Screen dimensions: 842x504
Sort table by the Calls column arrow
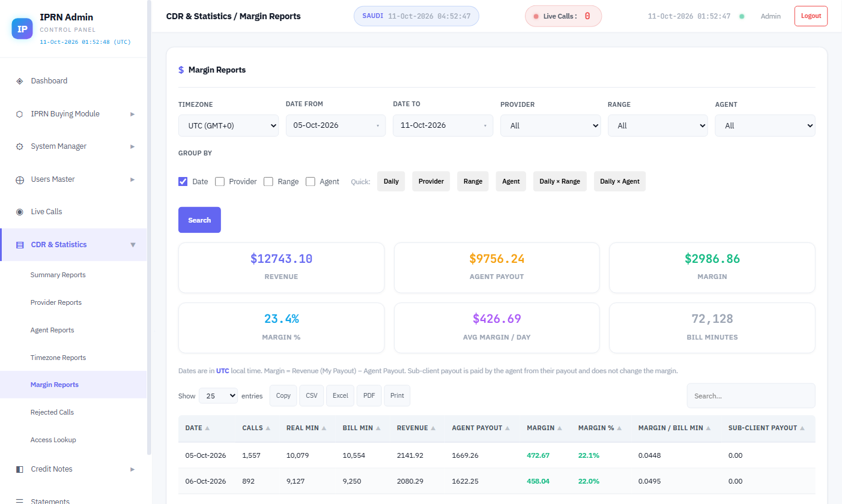pos(268,428)
